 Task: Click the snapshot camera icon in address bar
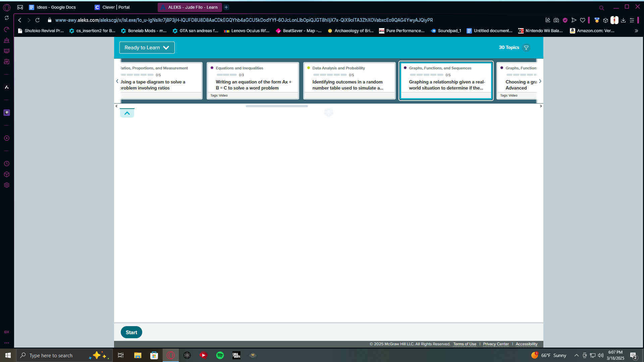pos(556,20)
